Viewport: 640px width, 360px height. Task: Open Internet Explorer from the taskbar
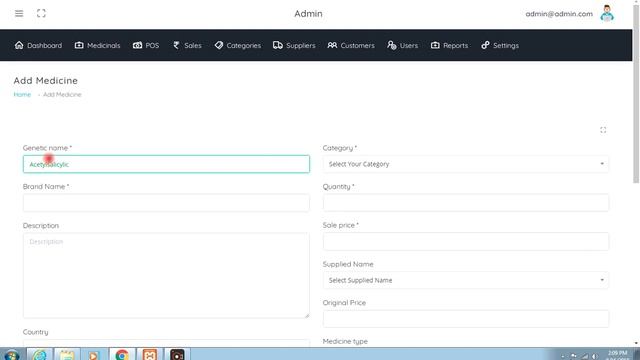tap(40, 355)
